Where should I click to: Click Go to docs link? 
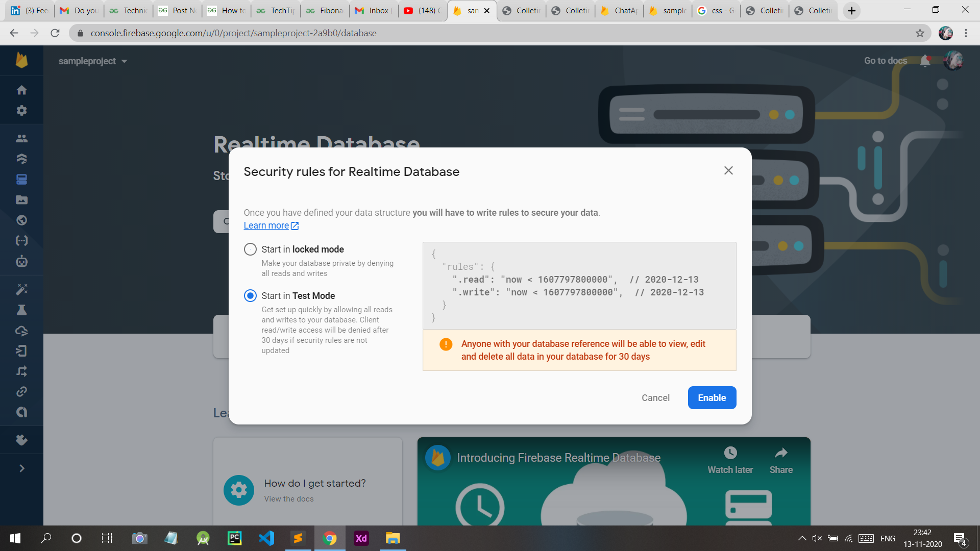(x=886, y=61)
